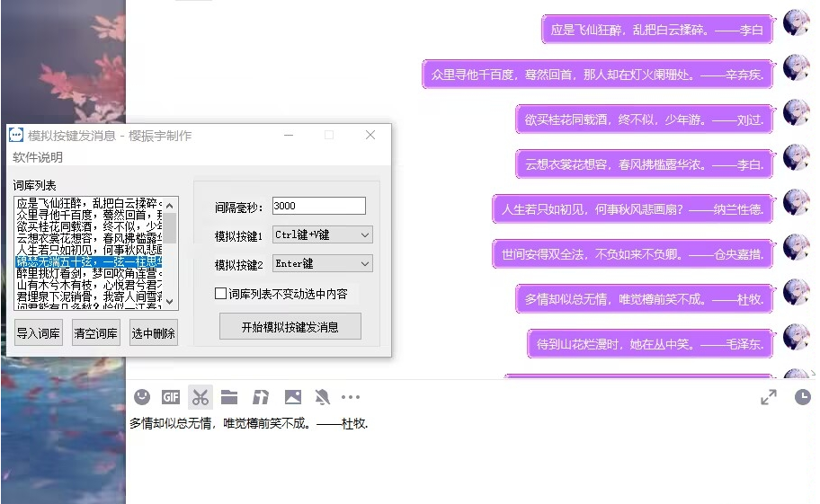Click the app icon in dialog title bar
Viewport: 820px width, 504px height.
pyautogui.click(x=16, y=136)
